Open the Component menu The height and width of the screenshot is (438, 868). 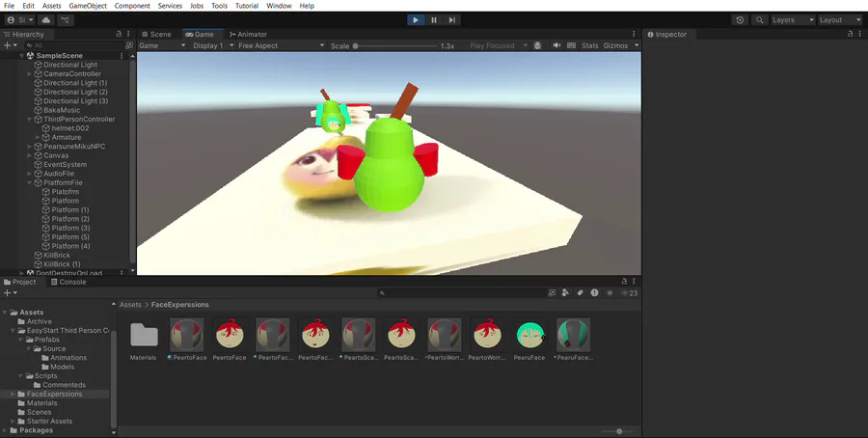(132, 6)
